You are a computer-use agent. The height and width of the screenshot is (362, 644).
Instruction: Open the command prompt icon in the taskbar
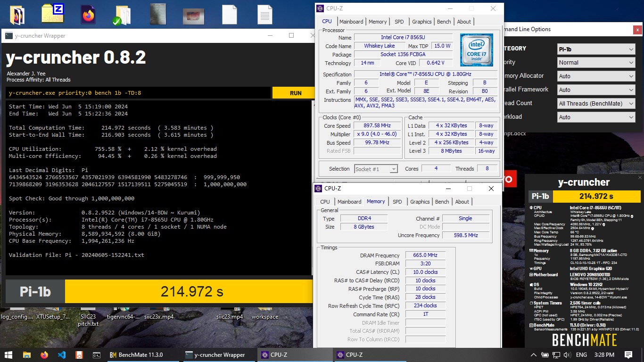click(x=97, y=355)
